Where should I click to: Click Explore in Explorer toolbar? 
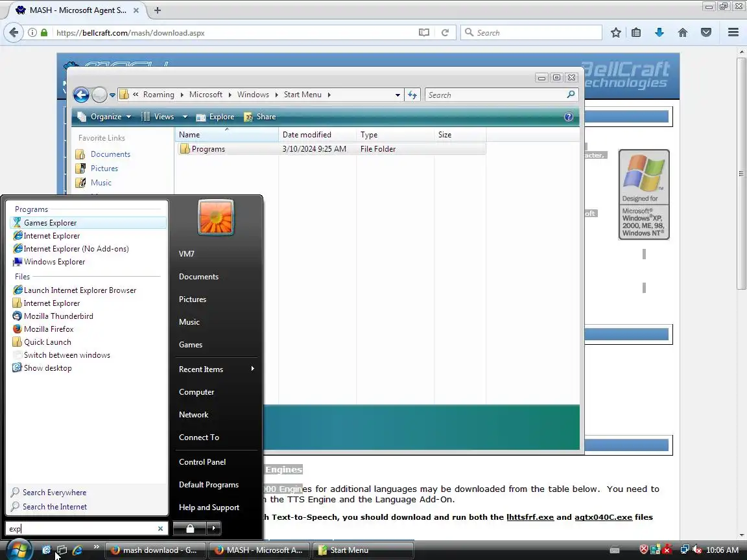tap(215, 117)
